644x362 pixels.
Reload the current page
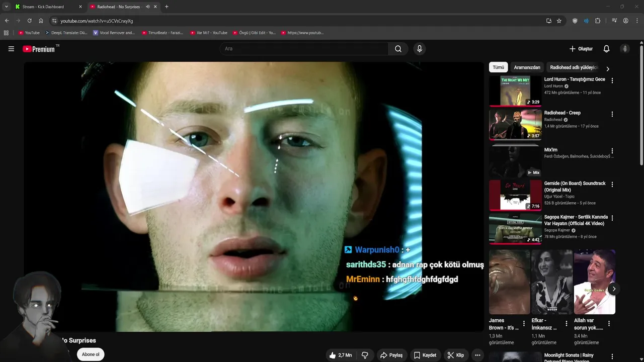[29, 21]
